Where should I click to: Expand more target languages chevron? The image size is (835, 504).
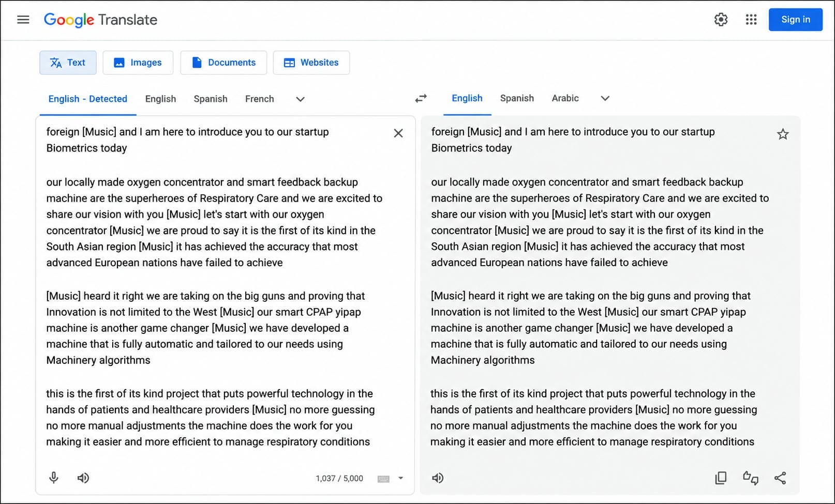point(605,98)
